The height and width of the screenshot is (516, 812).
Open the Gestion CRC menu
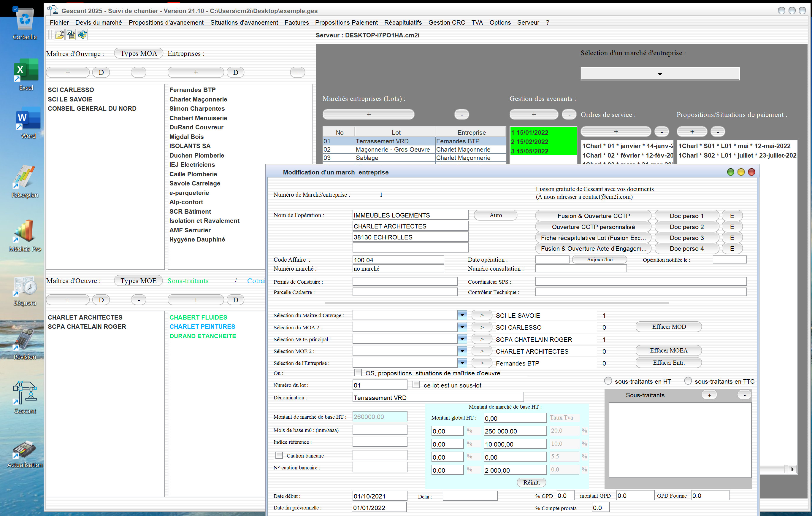coord(446,22)
